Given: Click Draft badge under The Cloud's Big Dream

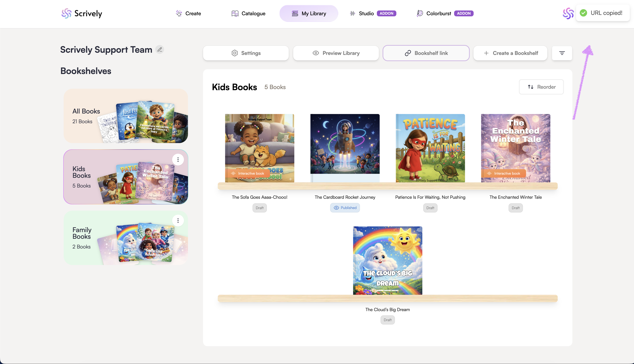Looking at the screenshot, I should pos(388,320).
